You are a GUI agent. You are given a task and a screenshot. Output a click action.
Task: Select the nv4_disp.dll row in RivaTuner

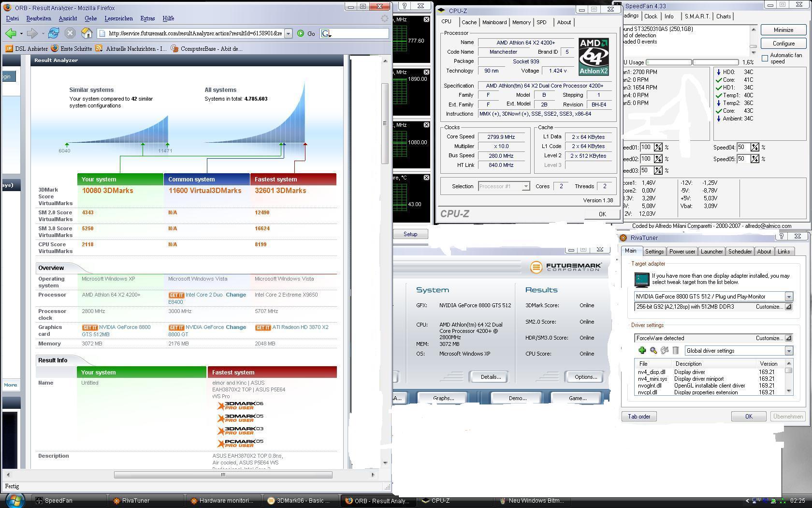[710, 372]
